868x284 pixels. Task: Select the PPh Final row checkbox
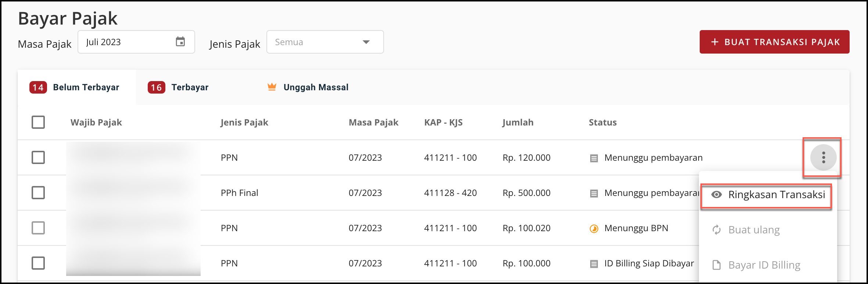(x=38, y=193)
